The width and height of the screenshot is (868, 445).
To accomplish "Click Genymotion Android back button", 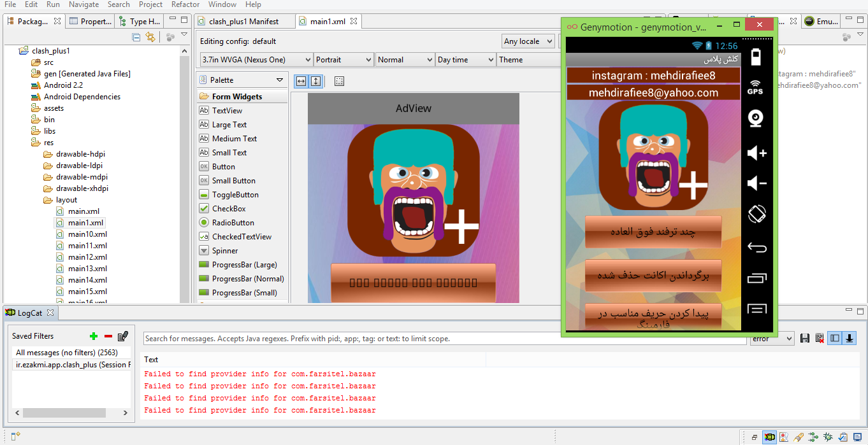I will tap(756, 247).
